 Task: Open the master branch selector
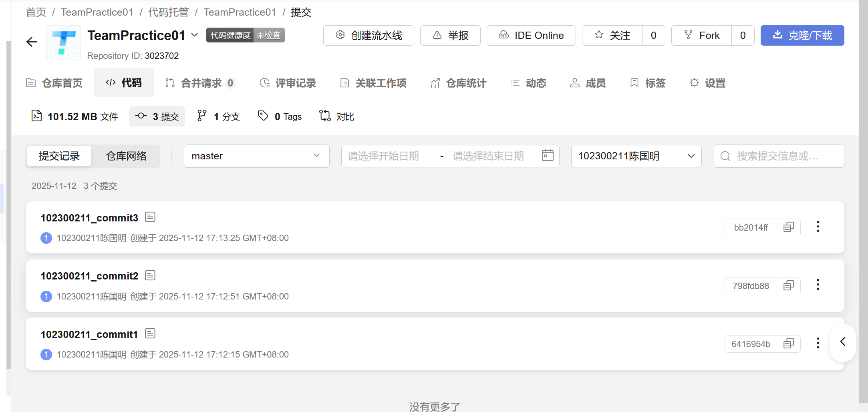256,156
